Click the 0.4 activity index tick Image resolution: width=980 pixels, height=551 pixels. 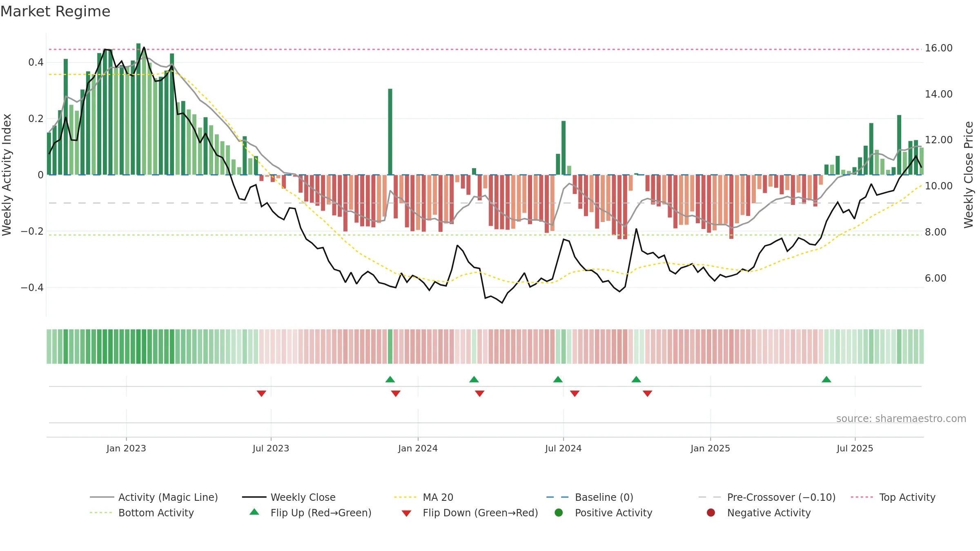[x=36, y=62]
